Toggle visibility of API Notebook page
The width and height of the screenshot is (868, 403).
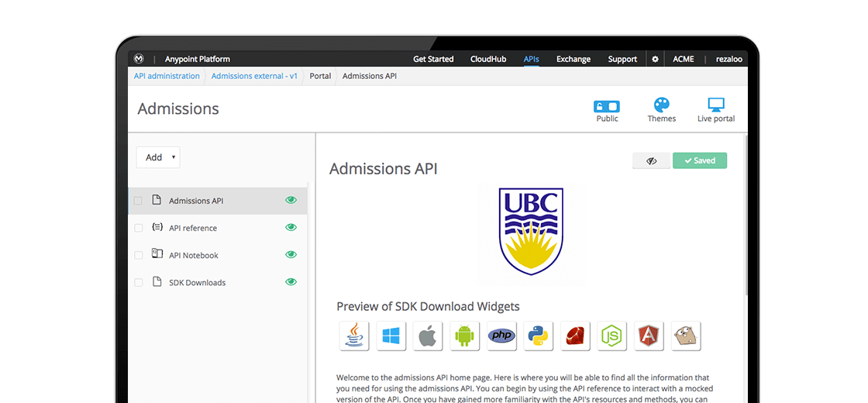[291, 255]
